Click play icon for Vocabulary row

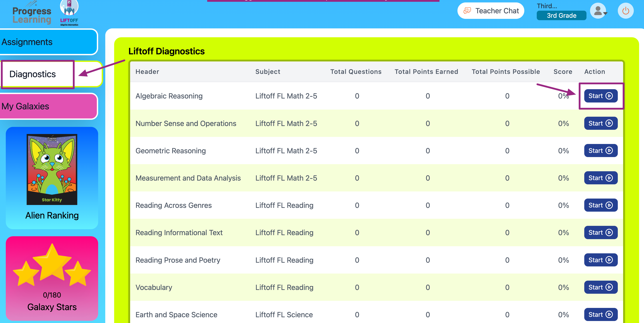609,287
